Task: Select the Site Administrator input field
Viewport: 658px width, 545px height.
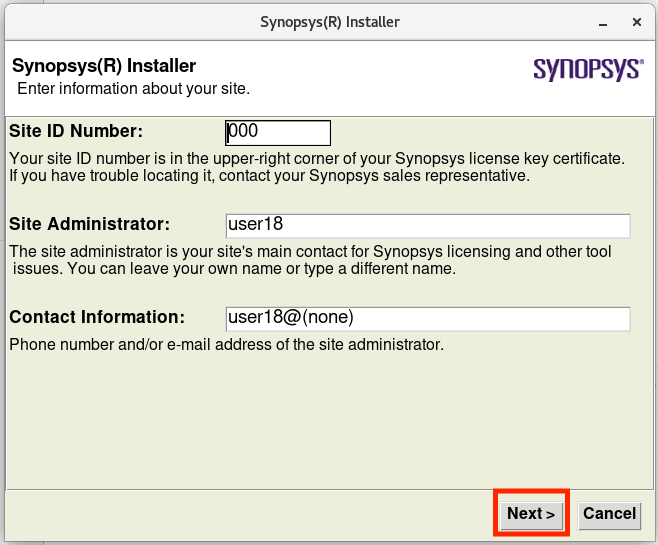Action: [428, 226]
